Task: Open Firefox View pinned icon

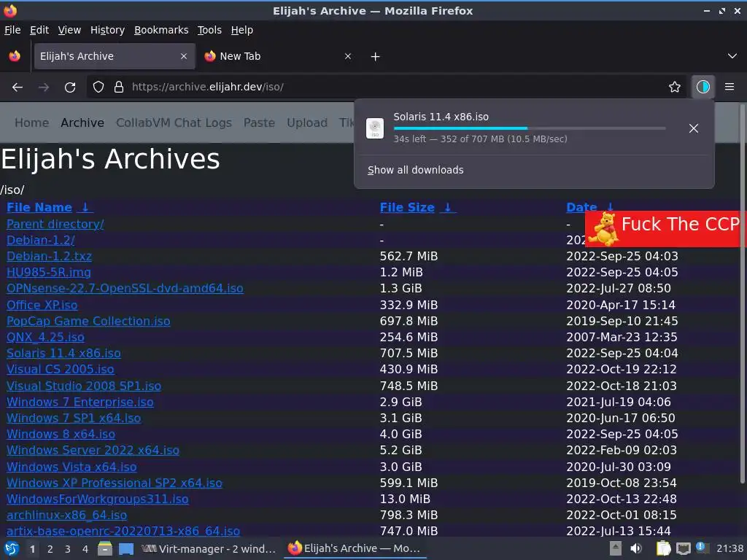Action: tap(15, 56)
